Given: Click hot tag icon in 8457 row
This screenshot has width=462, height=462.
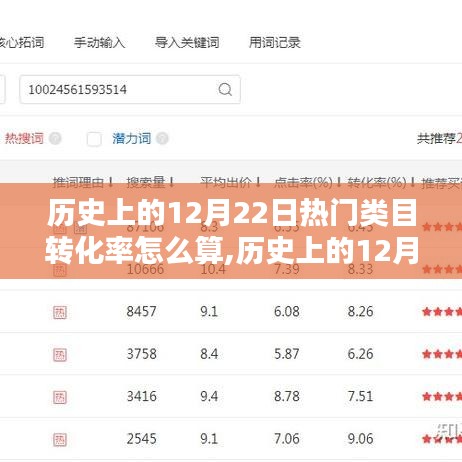Looking at the screenshot, I should click(x=60, y=312).
